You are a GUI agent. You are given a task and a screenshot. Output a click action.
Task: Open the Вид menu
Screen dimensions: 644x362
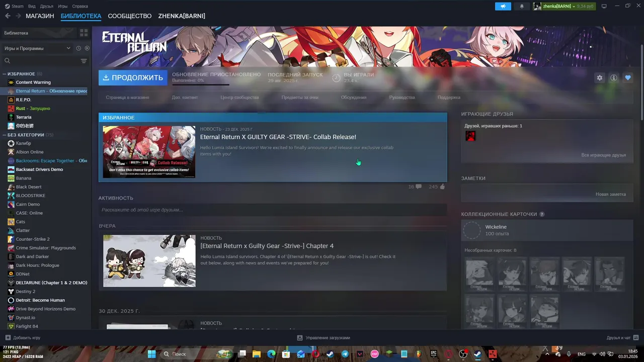click(x=32, y=6)
